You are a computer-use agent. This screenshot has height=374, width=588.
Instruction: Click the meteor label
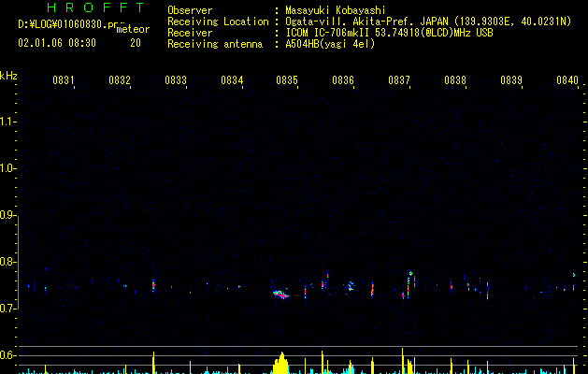[x=133, y=29]
